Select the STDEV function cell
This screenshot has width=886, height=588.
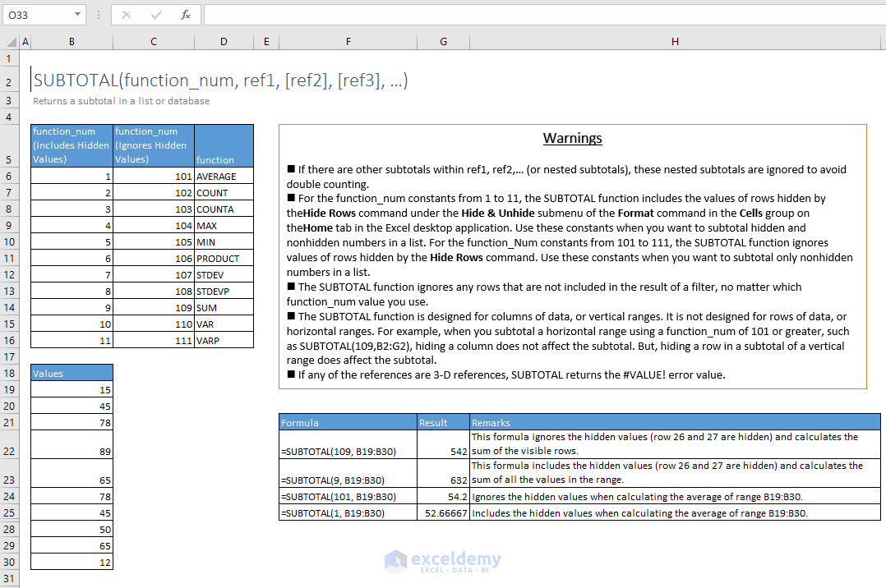coord(224,274)
